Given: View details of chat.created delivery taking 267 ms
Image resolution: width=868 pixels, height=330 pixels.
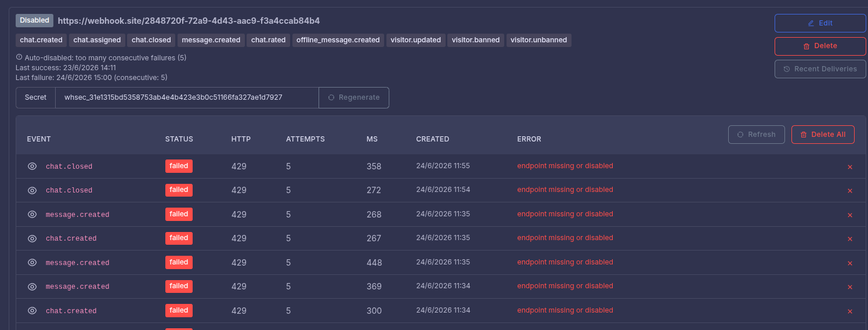Looking at the screenshot, I should coord(32,238).
